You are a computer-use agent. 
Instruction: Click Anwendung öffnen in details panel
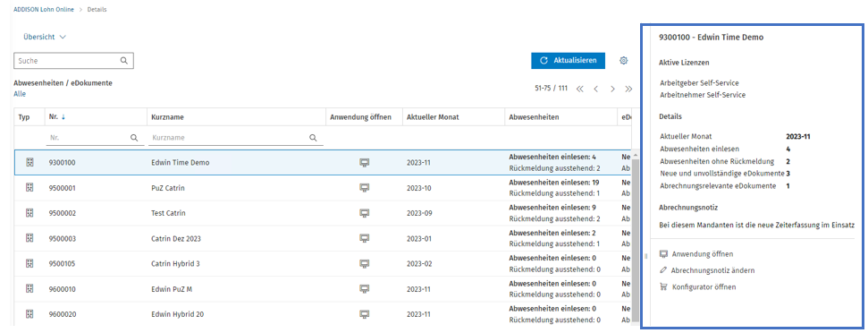pos(696,253)
